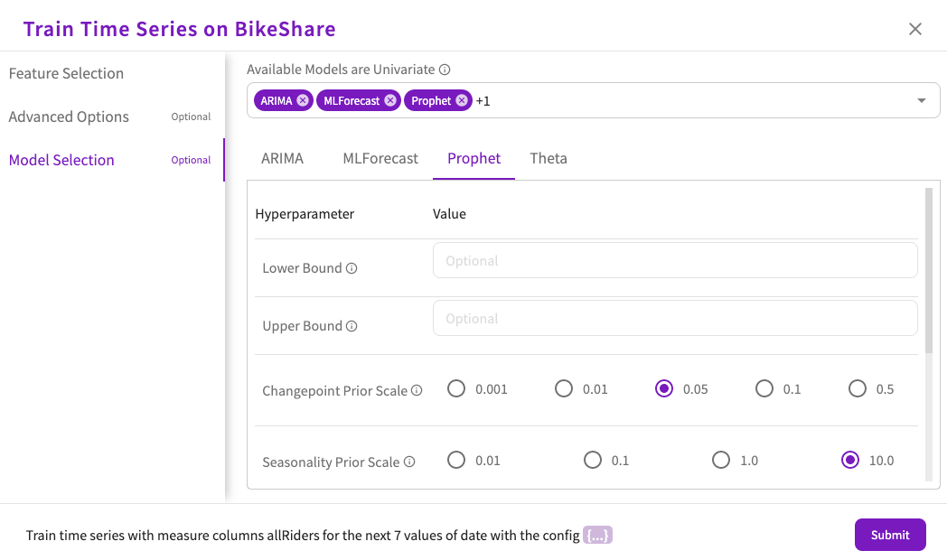Open the Advanced Options step

tap(112, 117)
